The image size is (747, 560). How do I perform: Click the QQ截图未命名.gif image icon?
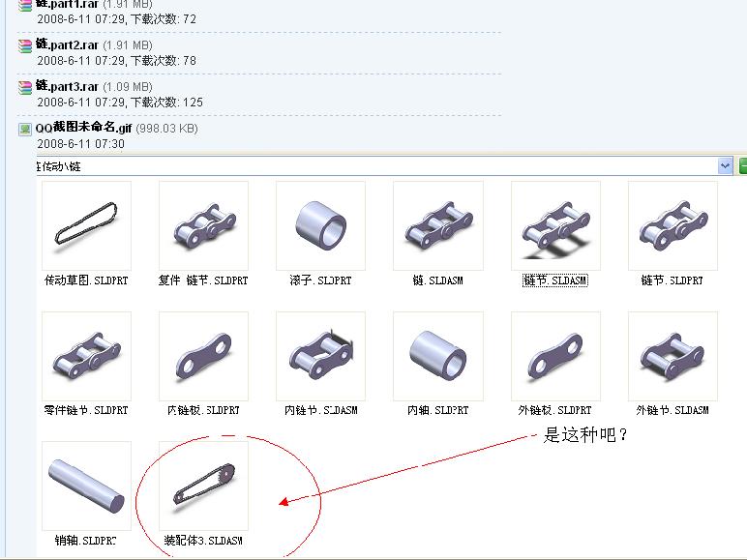(25, 129)
